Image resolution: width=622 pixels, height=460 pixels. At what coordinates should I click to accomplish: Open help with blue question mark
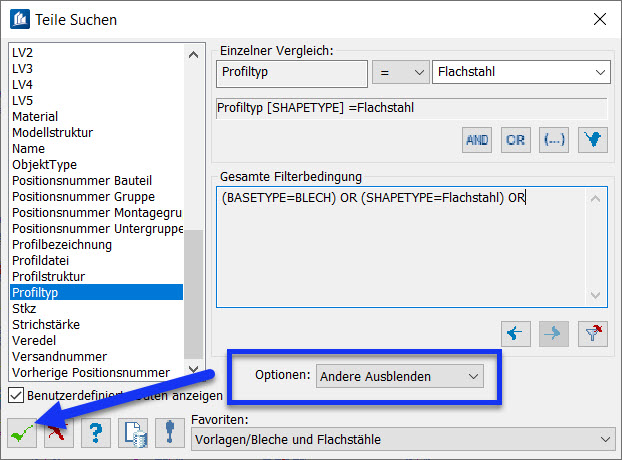(x=96, y=433)
